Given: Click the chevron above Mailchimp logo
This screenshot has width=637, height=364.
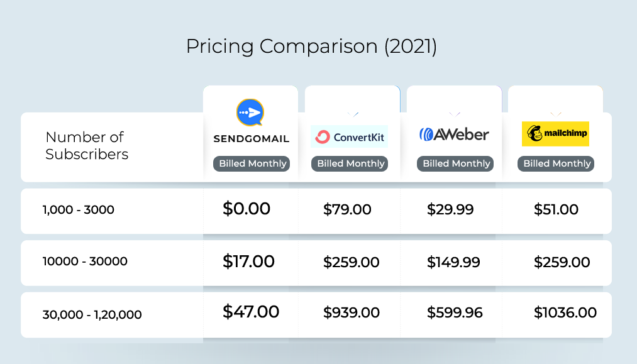Looking at the screenshot, I should click(x=556, y=114).
